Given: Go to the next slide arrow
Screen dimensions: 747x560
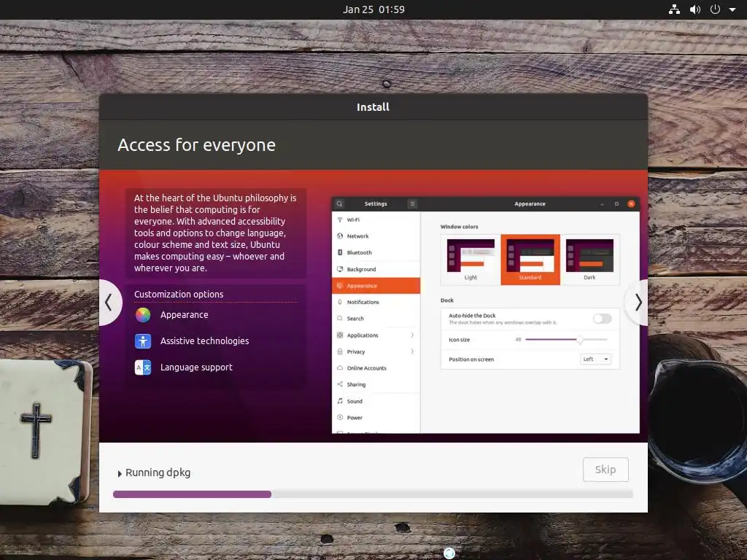Looking at the screenshot, I should (x=638, y=303).
